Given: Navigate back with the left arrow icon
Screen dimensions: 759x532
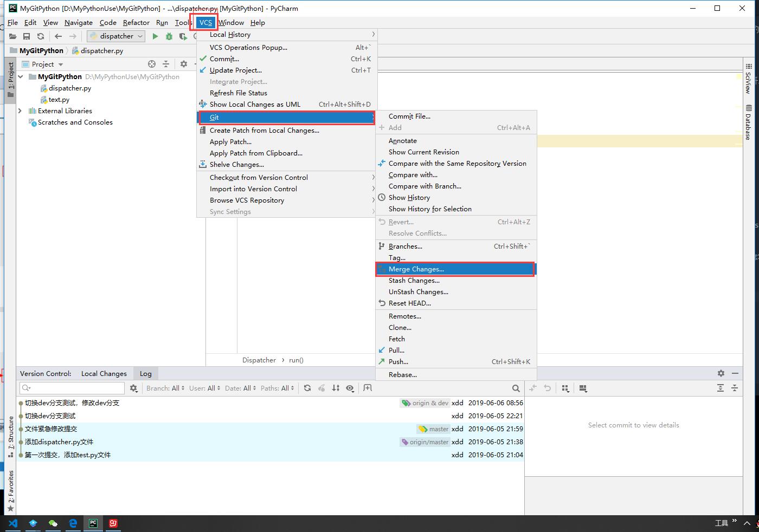Looking at the screenshot, I should (58, 36).
